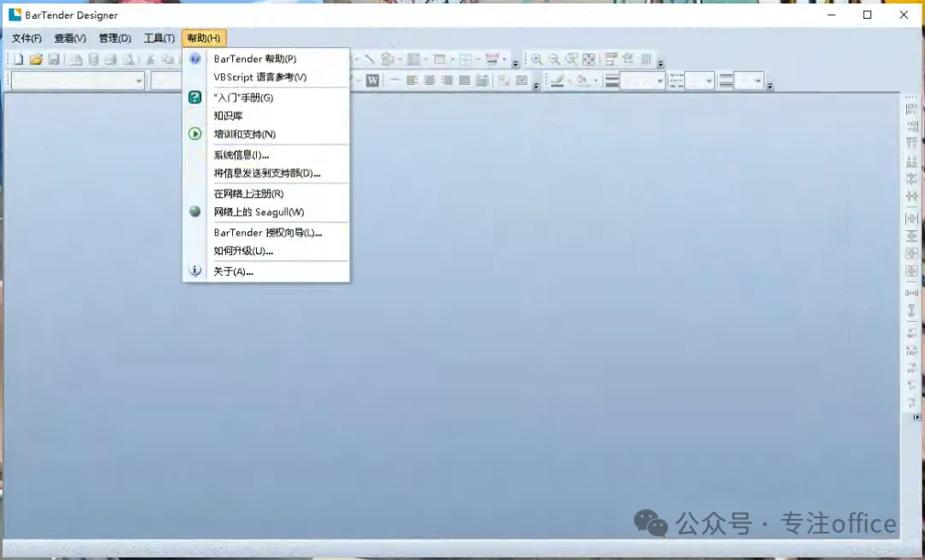Click the green play icon beside 培训和支持
The image size is (925, 560).
click(194, 134)
